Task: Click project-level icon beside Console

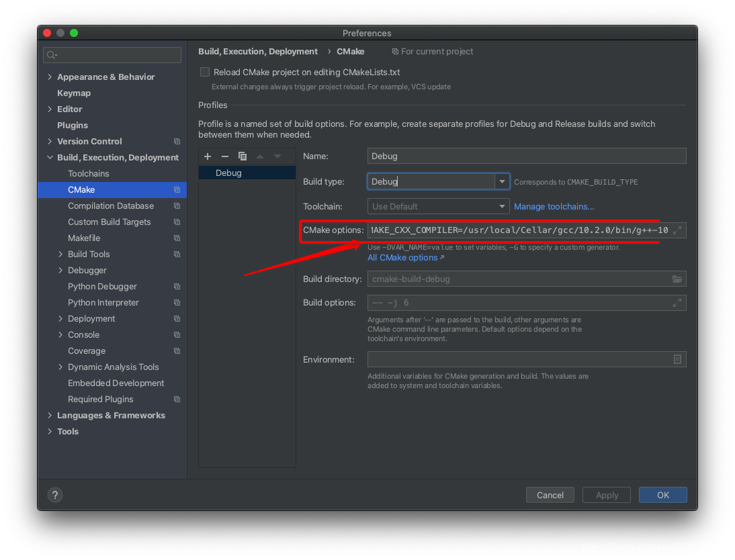Action: (177, 334)
